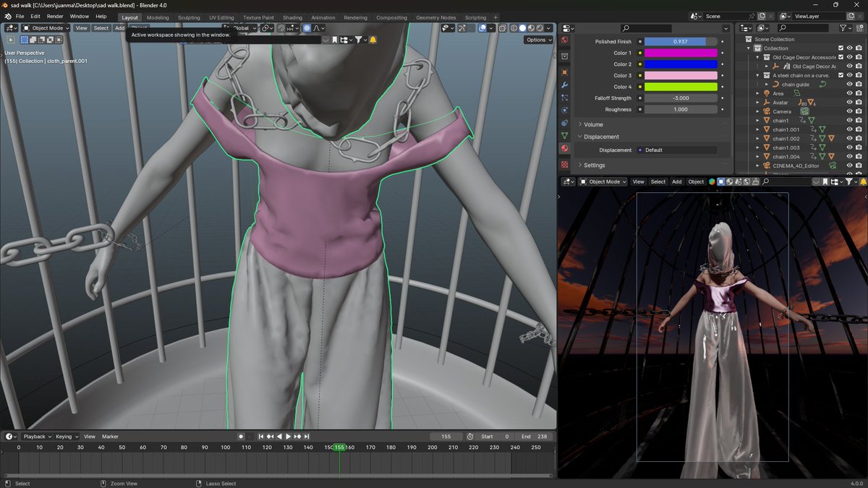Viewport: 868px width, 488px height.
Task: Switch main viewport to rendered shading
Action: click(x=540, y=28)
